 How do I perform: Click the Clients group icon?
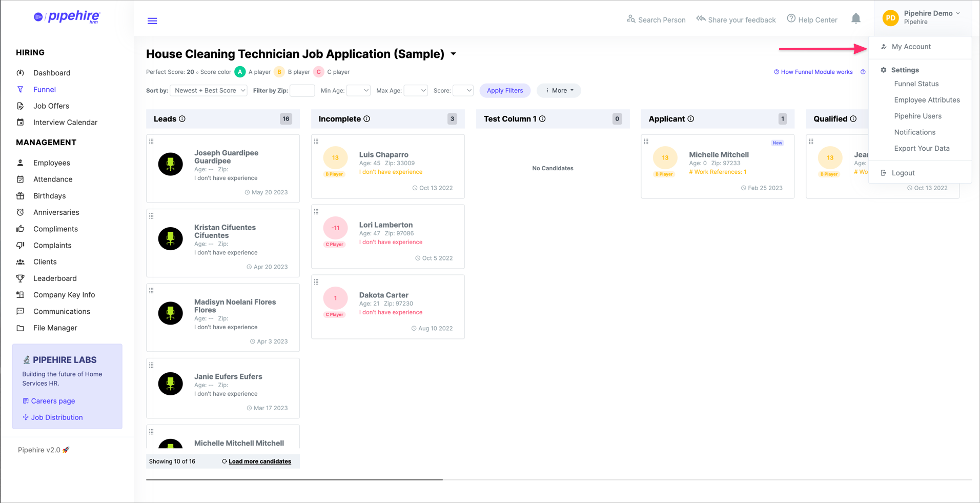[21, 261]
